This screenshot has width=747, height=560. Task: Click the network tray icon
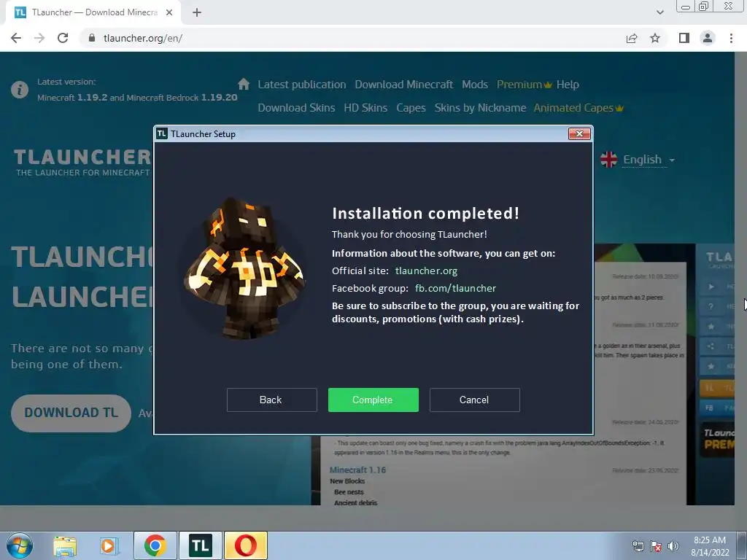(638, 546)
